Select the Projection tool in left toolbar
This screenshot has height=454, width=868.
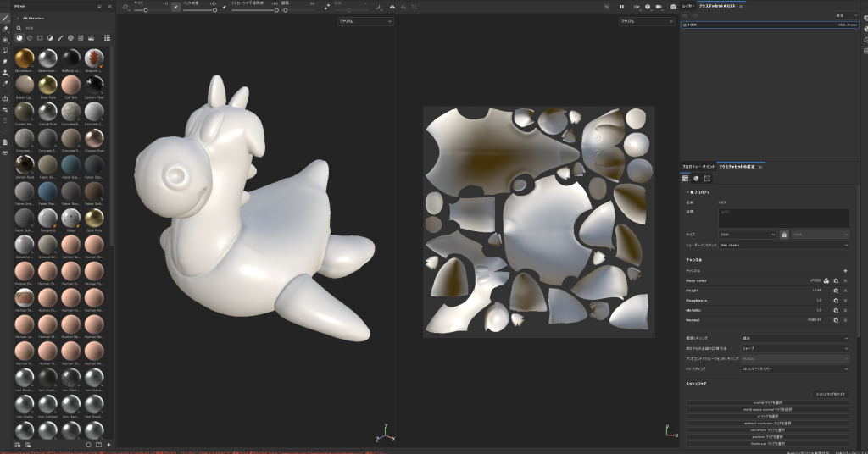pyautogui.click(x=5, y=40)
